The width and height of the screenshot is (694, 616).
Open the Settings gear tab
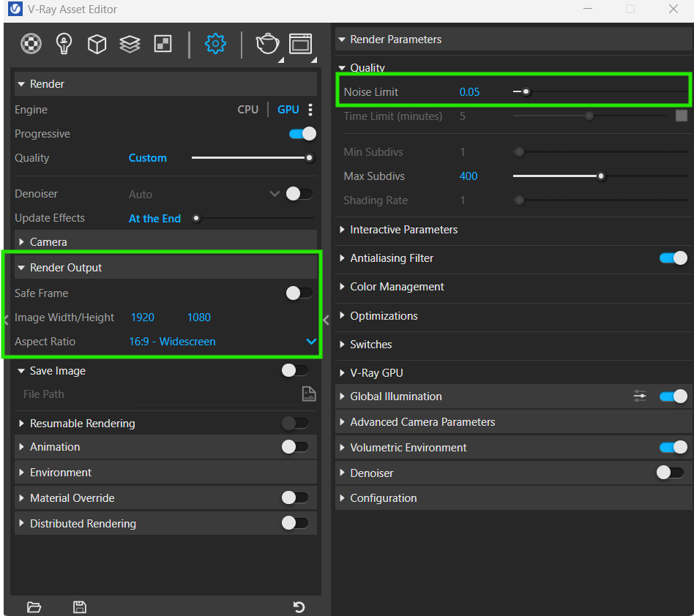[215, 44]
